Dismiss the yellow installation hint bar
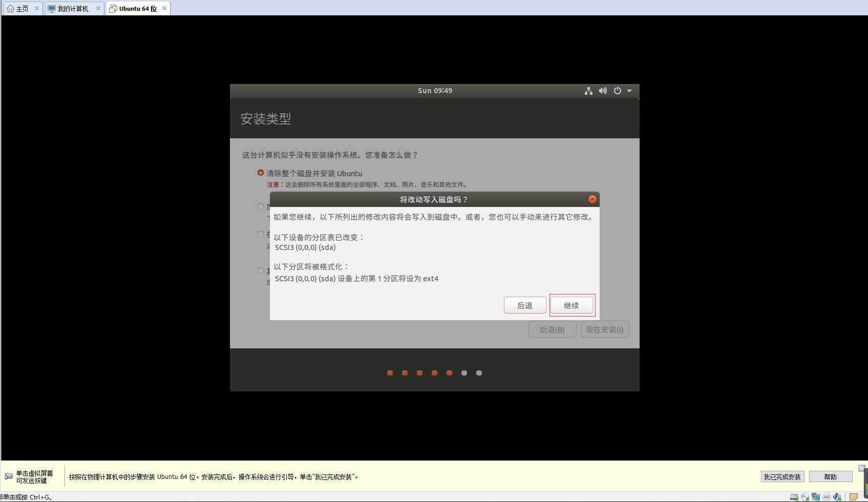 862,468
